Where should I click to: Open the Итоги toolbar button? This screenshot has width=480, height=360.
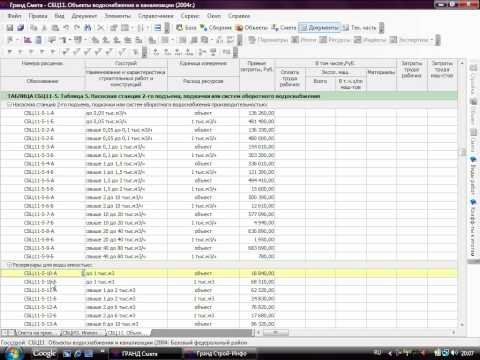[x=304, y=40]
